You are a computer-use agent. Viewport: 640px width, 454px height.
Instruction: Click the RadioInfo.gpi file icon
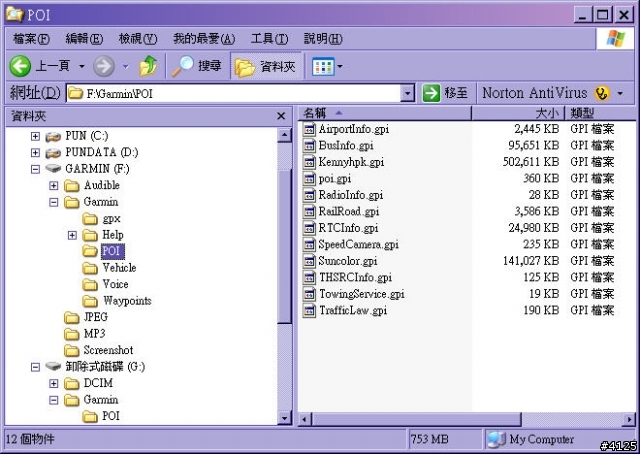click(309, 195)
